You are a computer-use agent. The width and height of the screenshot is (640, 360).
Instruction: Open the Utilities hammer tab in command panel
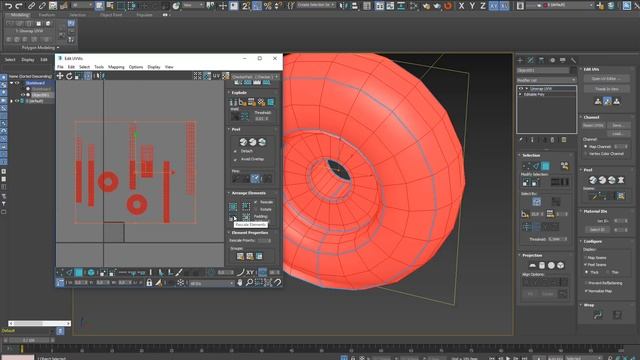click(573, 60)
